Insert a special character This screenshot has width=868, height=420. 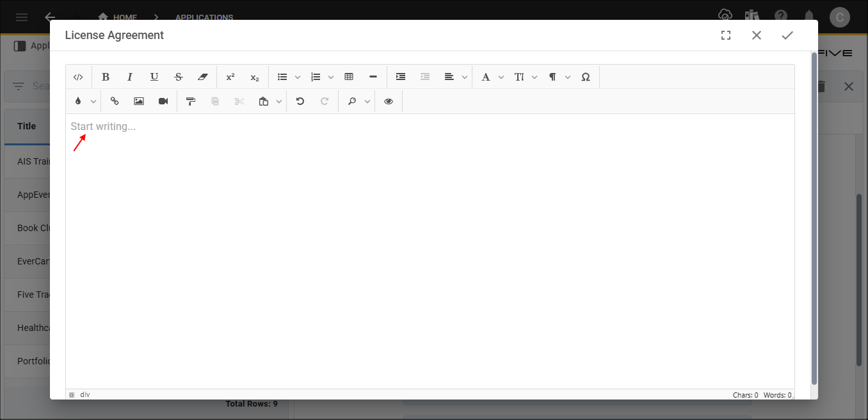pos(586,76)
